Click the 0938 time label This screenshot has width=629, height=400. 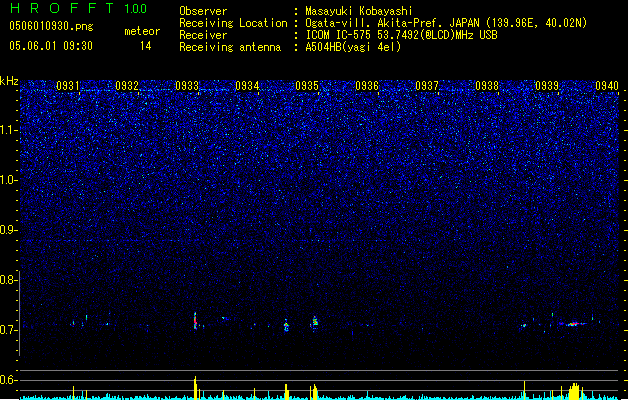[487, 86]
